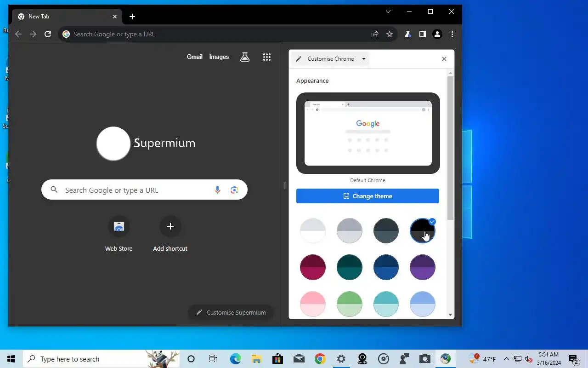588x368 pixels.
Task: Select the dark blue color swatch
Action: tap(386, 267)
